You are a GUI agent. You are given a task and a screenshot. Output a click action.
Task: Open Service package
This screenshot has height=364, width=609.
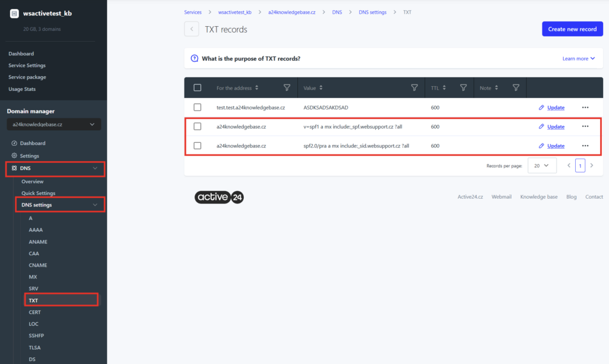tap(27, 77)
